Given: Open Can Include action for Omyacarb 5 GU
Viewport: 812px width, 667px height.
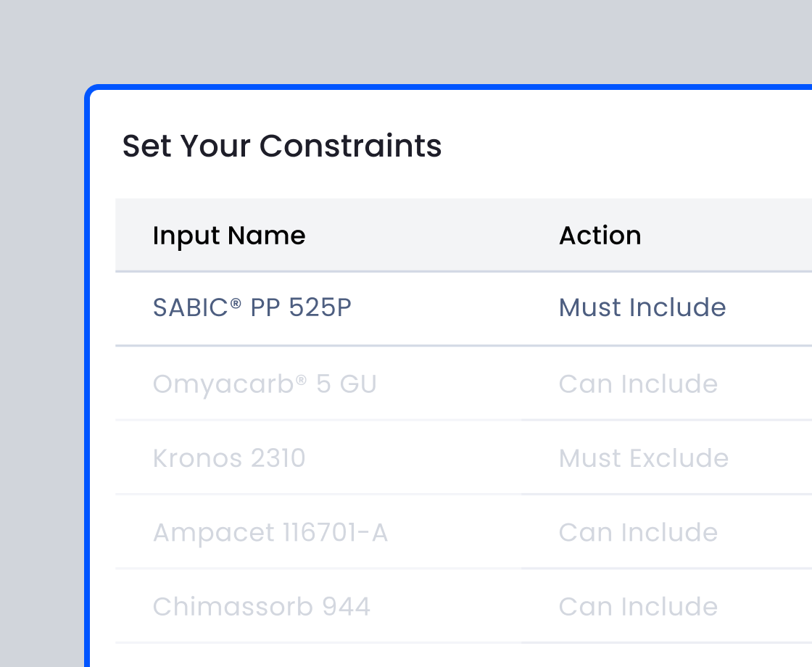Looking at the screenshot, I should (x=638, y=384).
